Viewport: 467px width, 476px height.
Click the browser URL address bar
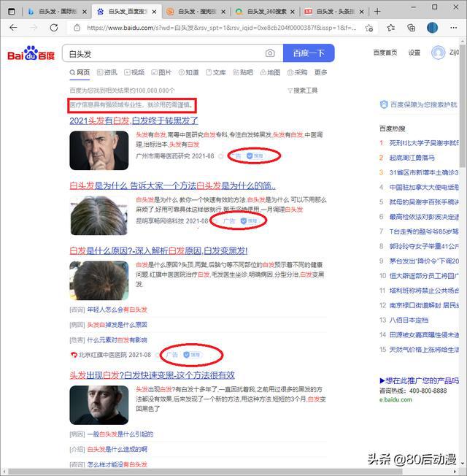coord(222,28)
